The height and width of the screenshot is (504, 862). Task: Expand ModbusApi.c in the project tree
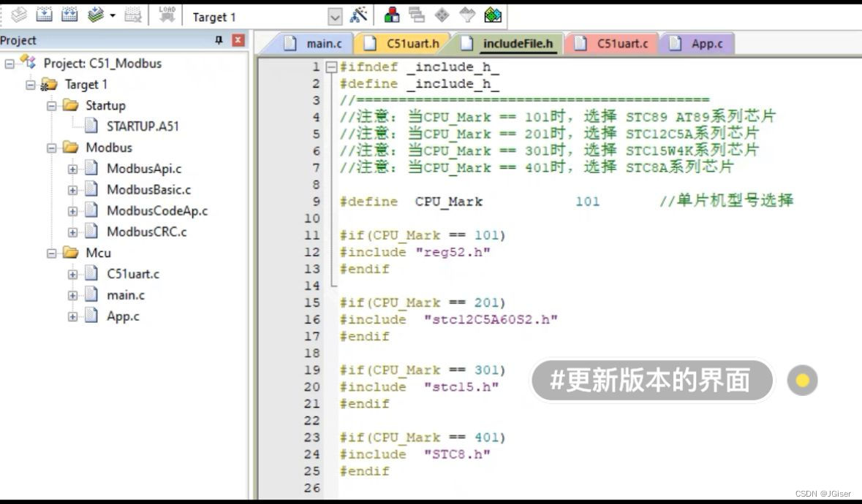[x=72, y=168]
